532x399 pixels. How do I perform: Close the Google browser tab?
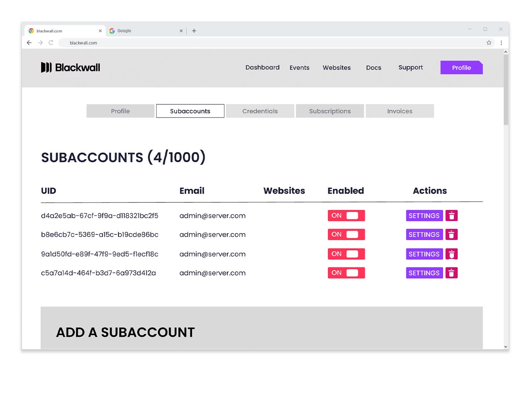coord(181,31)
